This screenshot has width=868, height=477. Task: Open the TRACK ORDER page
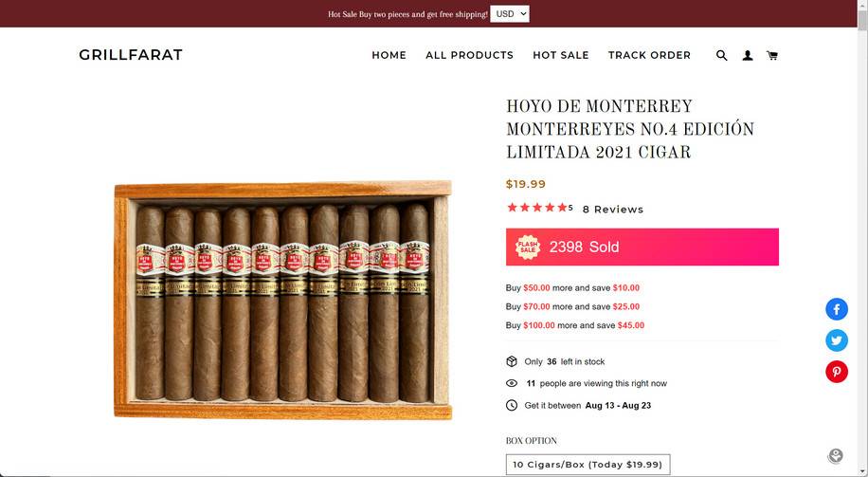[x=649, y=55]
